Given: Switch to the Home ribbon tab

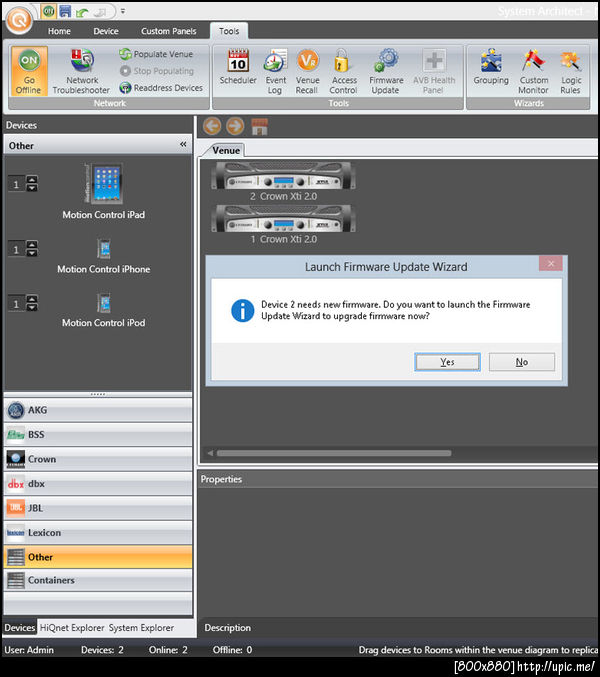Looking at the screenshot, I should click(x=59, y=31).
